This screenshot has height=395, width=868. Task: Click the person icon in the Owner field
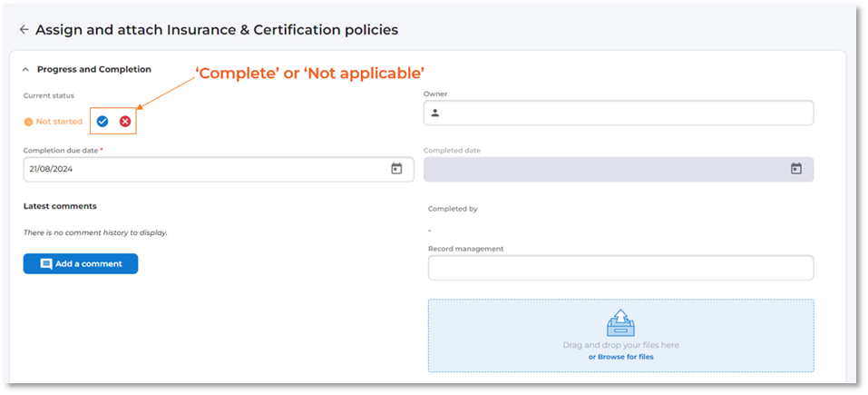click(x=435, y=114)
